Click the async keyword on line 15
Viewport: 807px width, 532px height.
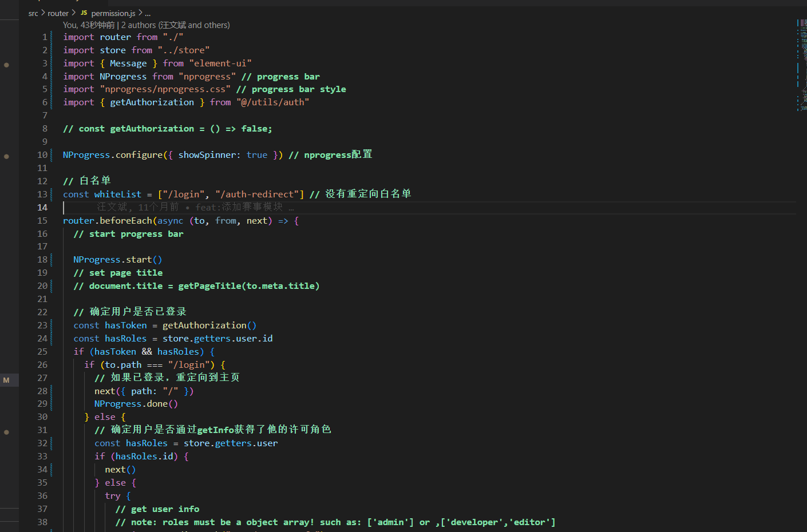click(x=171, y=221)
